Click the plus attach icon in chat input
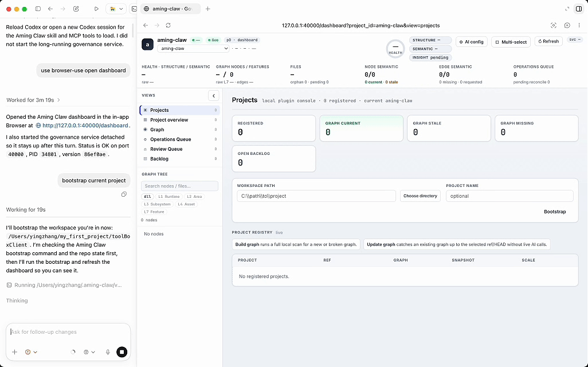The height and width of the screenshot is (367, 588). [15, 352]
